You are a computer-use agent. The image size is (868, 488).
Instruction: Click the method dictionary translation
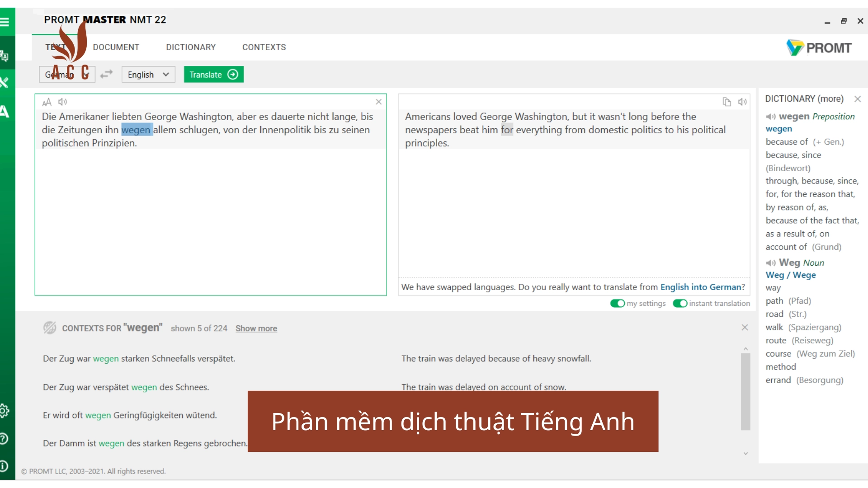pos(781,366)
